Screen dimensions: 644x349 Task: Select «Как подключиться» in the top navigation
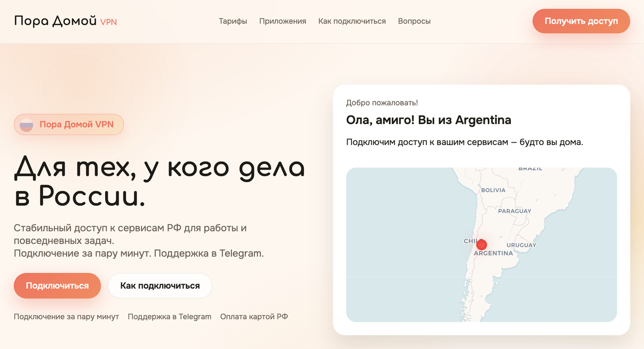coord(352,21)
